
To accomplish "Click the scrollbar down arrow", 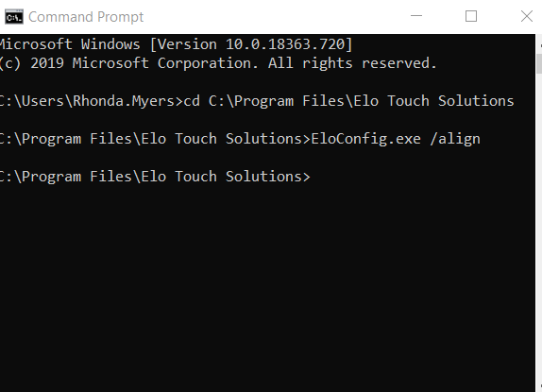I will click(539, 386).
